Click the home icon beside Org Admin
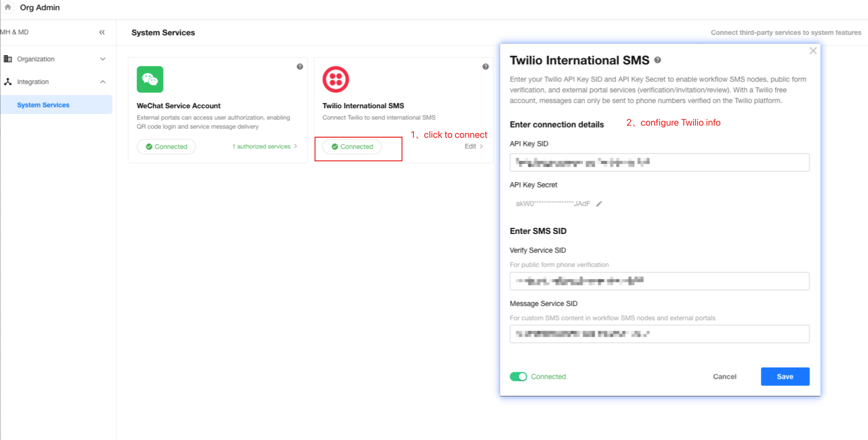This screenshot has width=868, height=440. pos(8,7)
